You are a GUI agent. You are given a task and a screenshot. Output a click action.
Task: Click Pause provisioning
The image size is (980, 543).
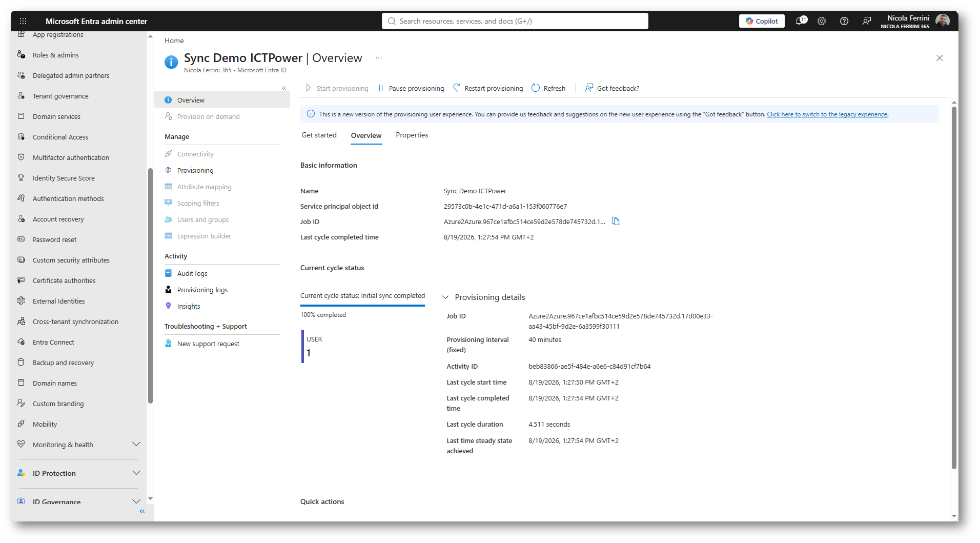pos(411,88)
